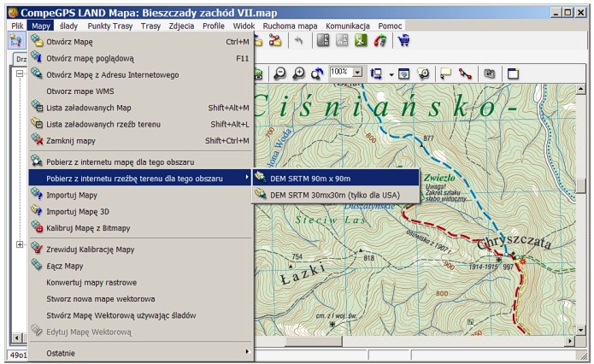
Task: Click the zoom out magnifier icon
Action: point(279,73)
